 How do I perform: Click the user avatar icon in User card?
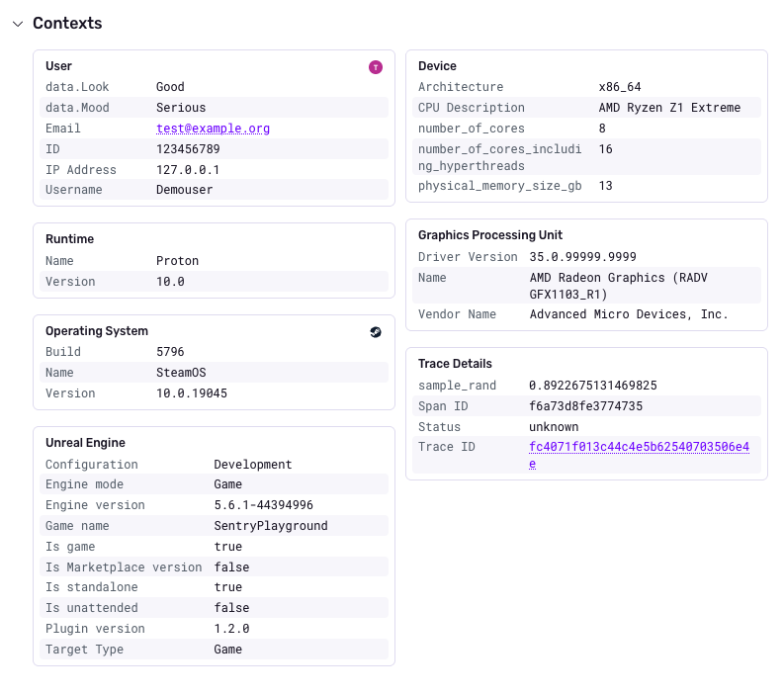pyautogui.click(x=376, y=67)
